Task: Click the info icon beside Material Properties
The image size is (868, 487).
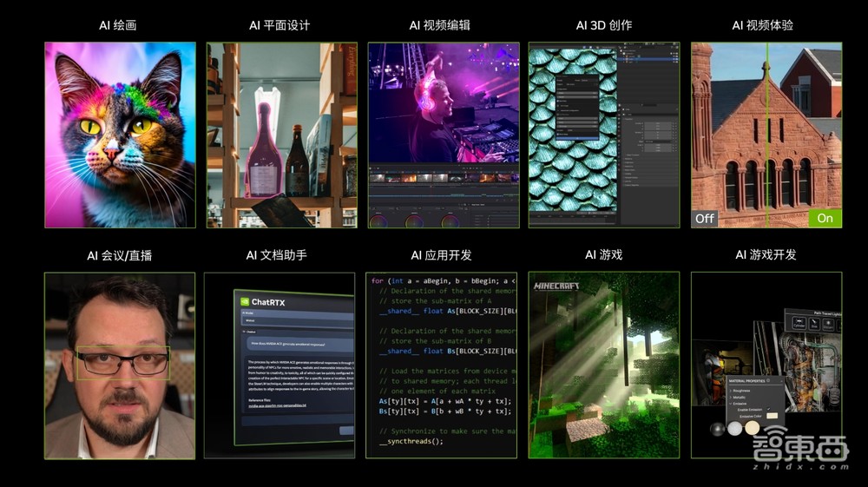Action: click(768, 380)
